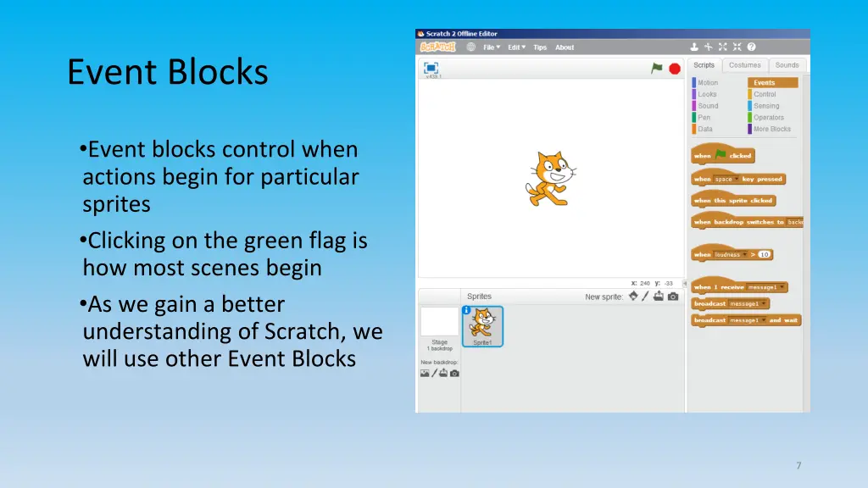The image size is (868, 488).
Task: Select the Grow sprite tool
Action: tap(723, 47)
